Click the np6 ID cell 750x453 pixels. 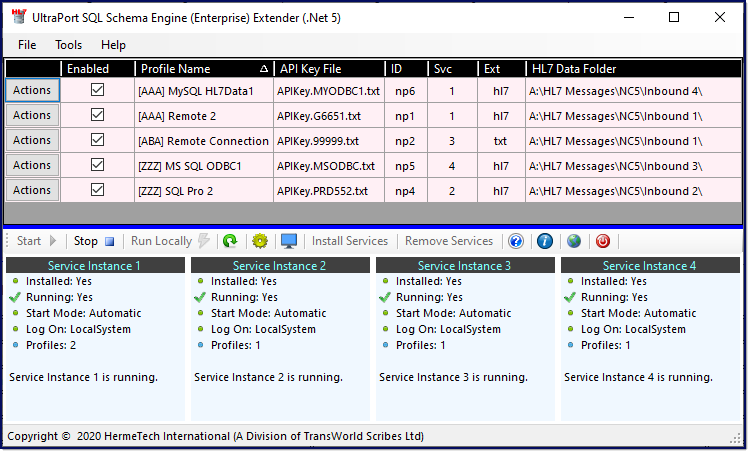pos(406,91)
